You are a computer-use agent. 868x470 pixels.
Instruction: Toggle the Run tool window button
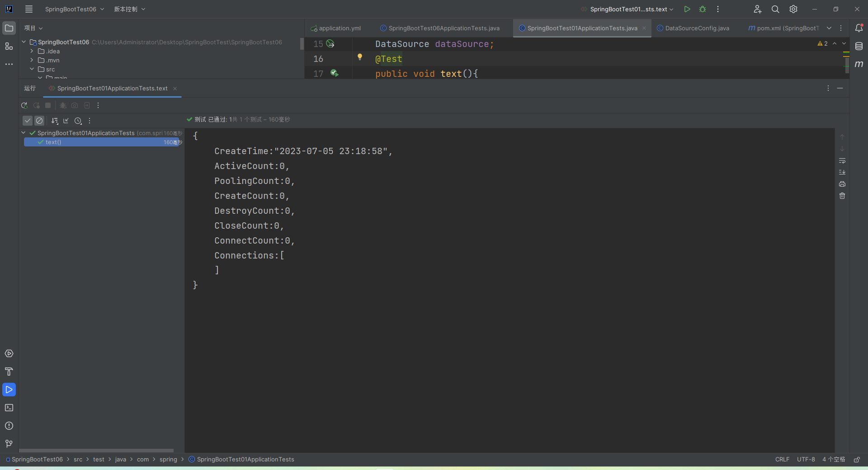point(9,390)
